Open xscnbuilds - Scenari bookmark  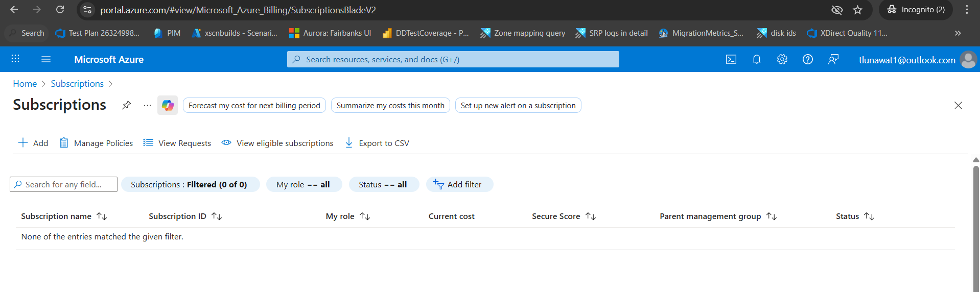tap(235, 33)
